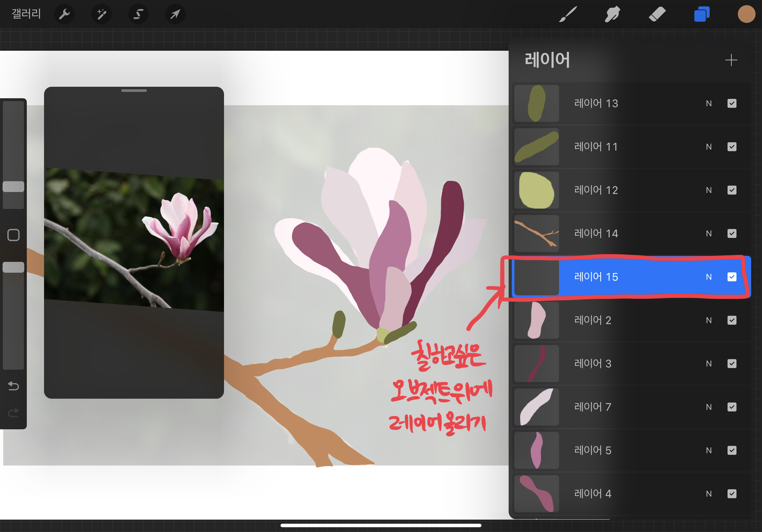
Task: Open blend mode N for 레이어 11
Action: coord(709,147)
